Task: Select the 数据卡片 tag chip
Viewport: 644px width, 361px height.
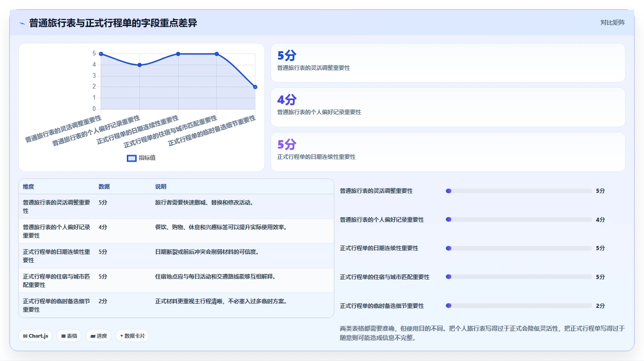Action: [132, 336]
